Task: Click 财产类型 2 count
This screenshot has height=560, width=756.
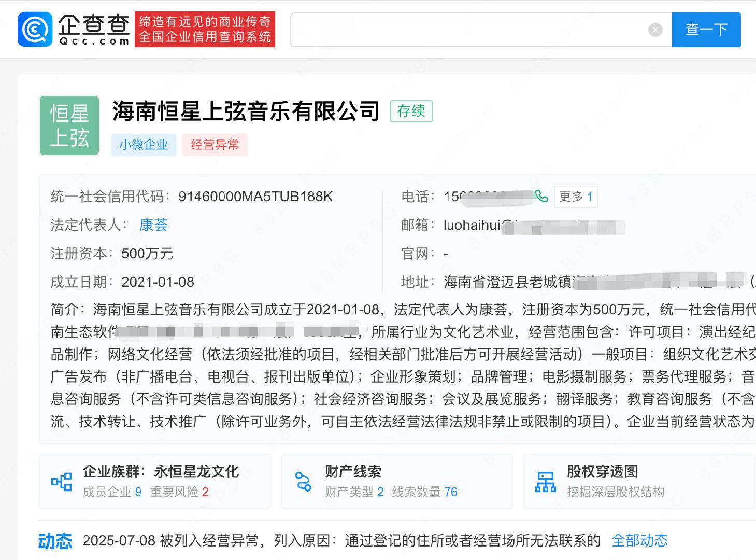Action: (x=354, y=492)
